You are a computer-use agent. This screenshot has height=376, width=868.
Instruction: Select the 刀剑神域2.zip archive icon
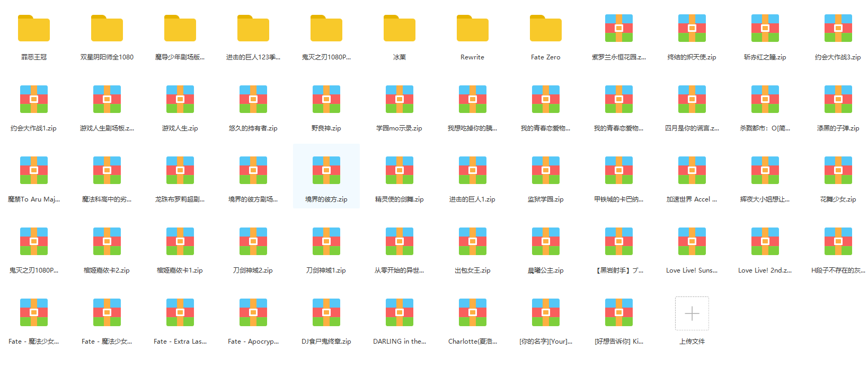coord(253,241)
